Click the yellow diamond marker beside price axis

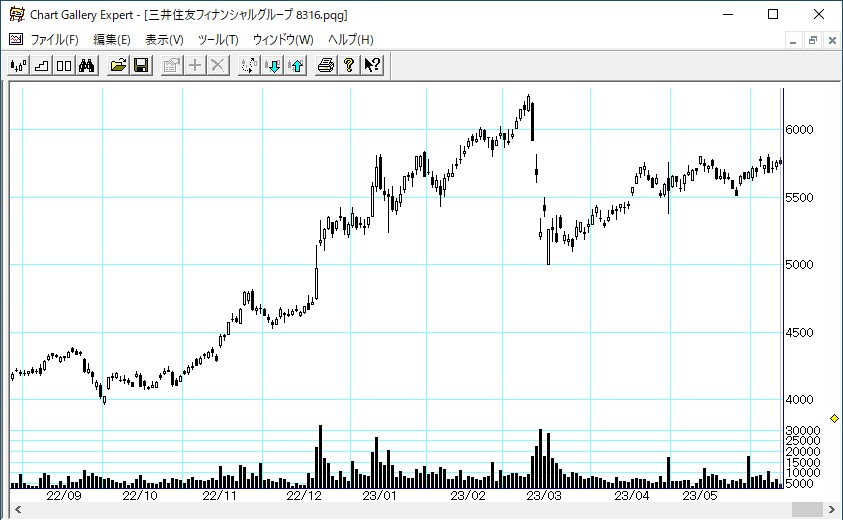pyautogui.click(x=835, y=418)
